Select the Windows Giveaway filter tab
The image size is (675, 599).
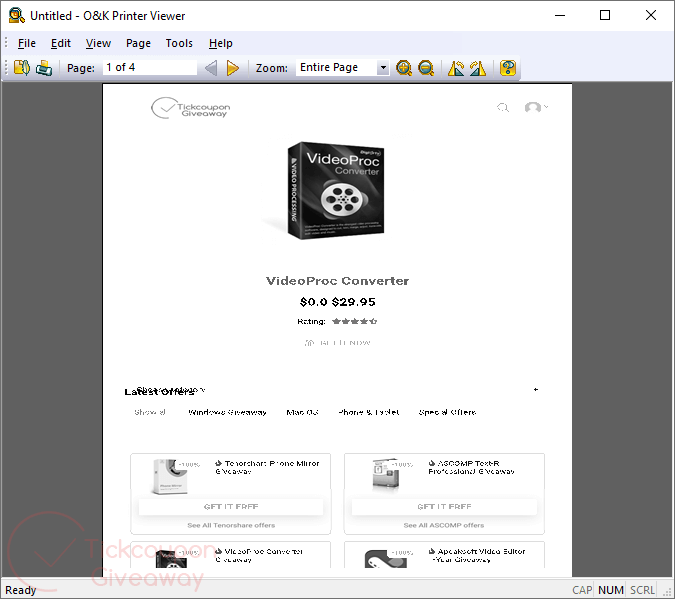[227, 412]
